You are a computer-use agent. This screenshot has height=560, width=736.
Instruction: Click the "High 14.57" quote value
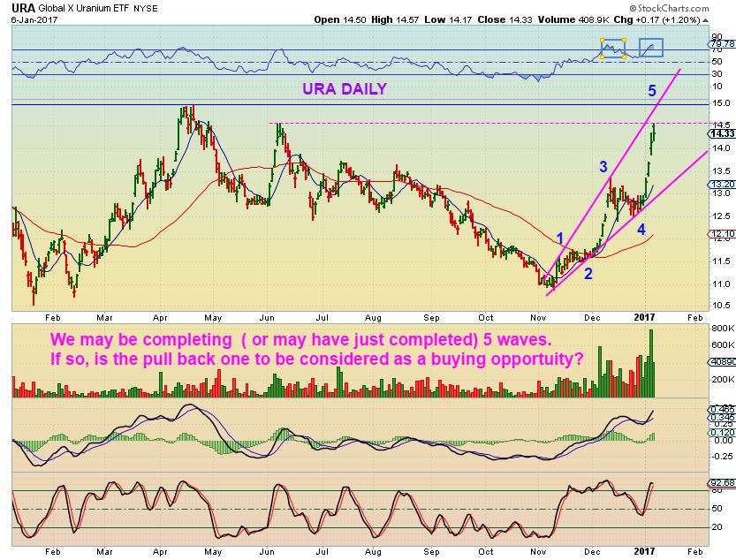pyautogui.click(x=396, y=19)
